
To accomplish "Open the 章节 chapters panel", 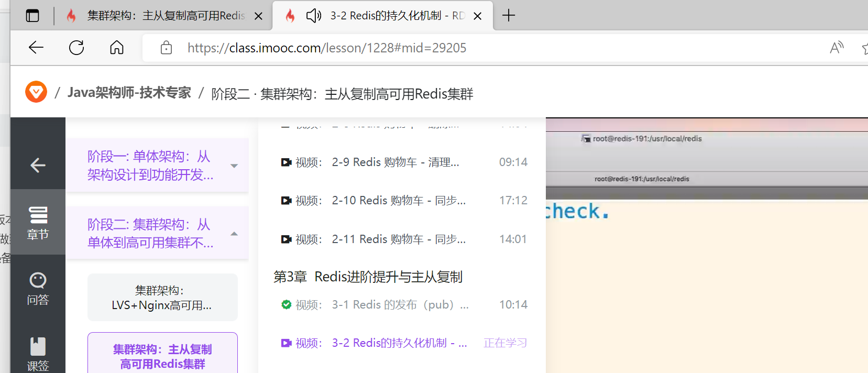I will tap(38, 223).
